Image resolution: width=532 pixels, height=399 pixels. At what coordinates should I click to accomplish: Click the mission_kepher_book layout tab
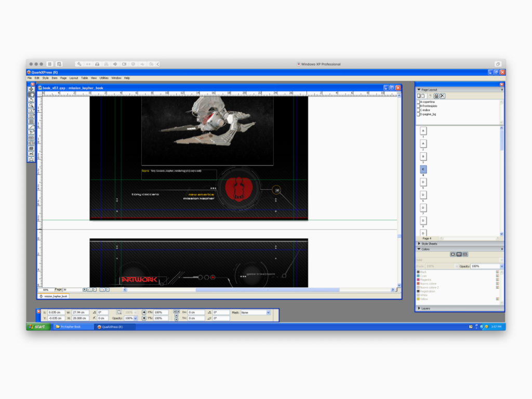tap(54, 296)
